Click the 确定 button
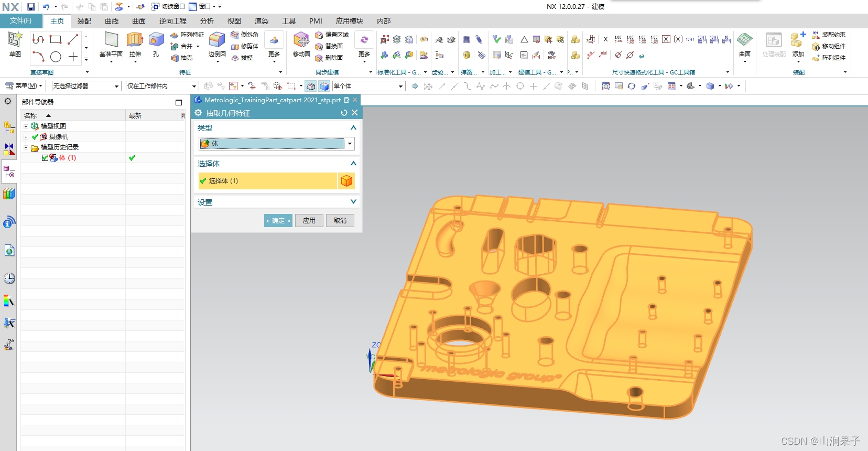 tap(278, 221)
